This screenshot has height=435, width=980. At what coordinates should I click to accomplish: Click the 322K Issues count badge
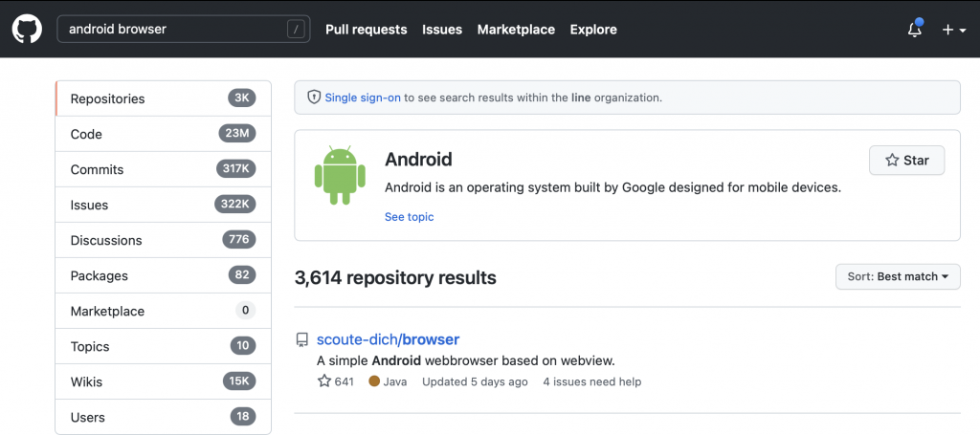tap(235, 204)
